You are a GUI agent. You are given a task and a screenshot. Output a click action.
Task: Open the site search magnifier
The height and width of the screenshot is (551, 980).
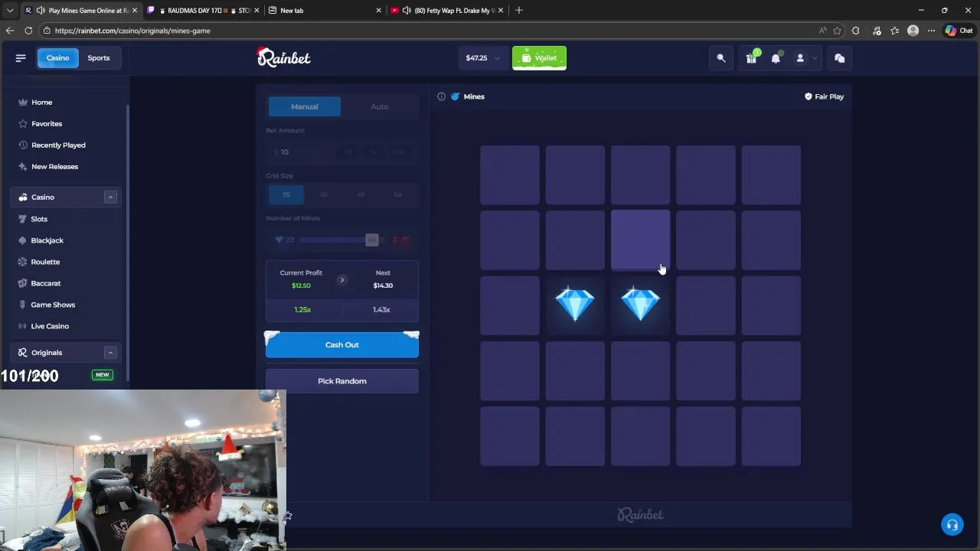point(721,58)
